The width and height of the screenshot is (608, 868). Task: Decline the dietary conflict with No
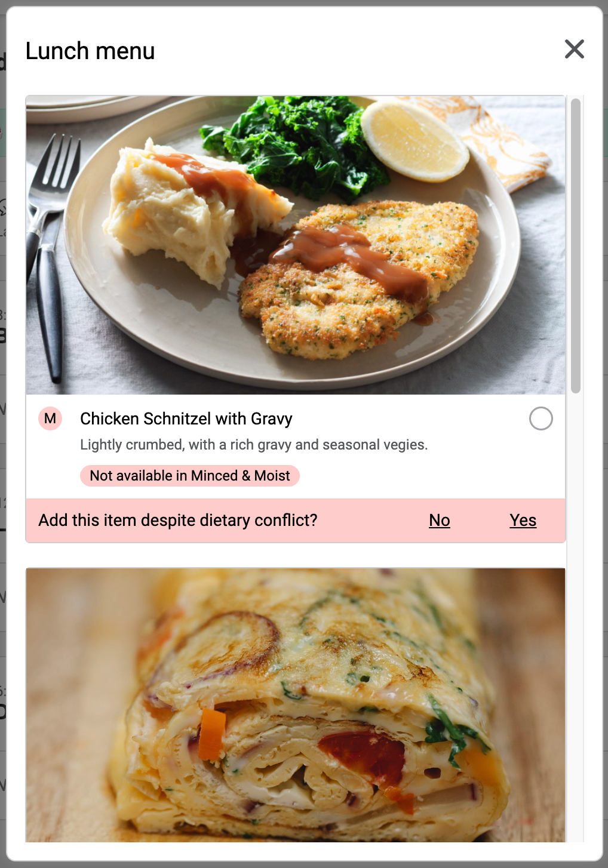[x=439, y=521]
